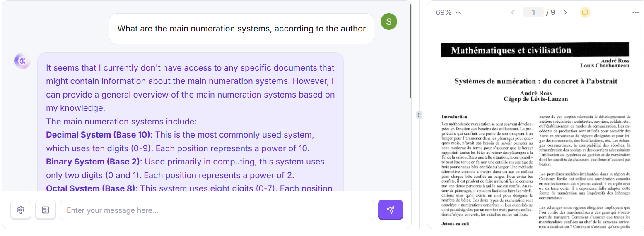Click the panel divider resize handle
This screenshot has width=644, height=236.
point(419,115)
